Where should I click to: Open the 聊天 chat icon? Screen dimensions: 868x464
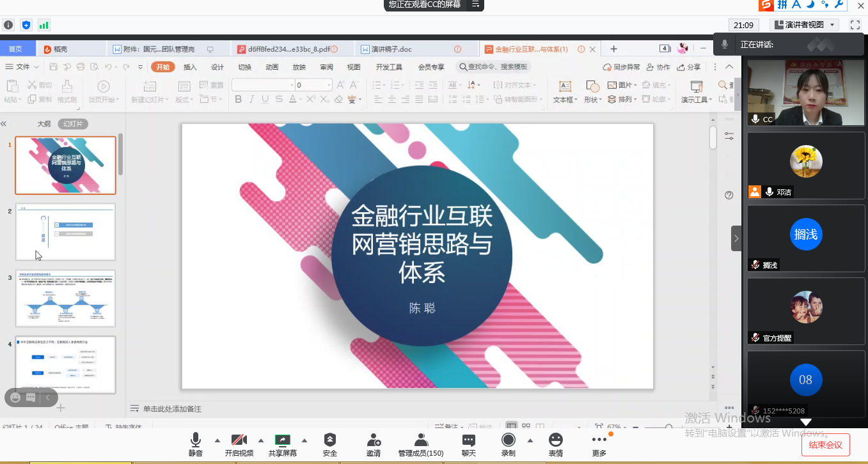click(469, 440)
